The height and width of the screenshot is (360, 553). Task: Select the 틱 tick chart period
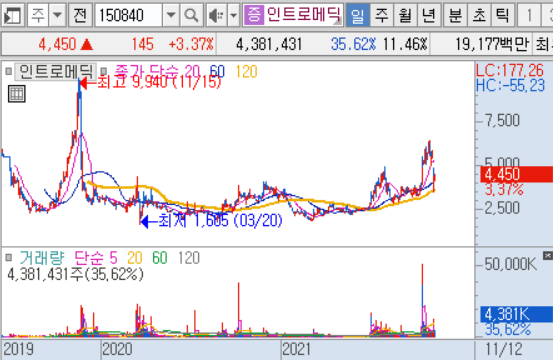(503, 15)
